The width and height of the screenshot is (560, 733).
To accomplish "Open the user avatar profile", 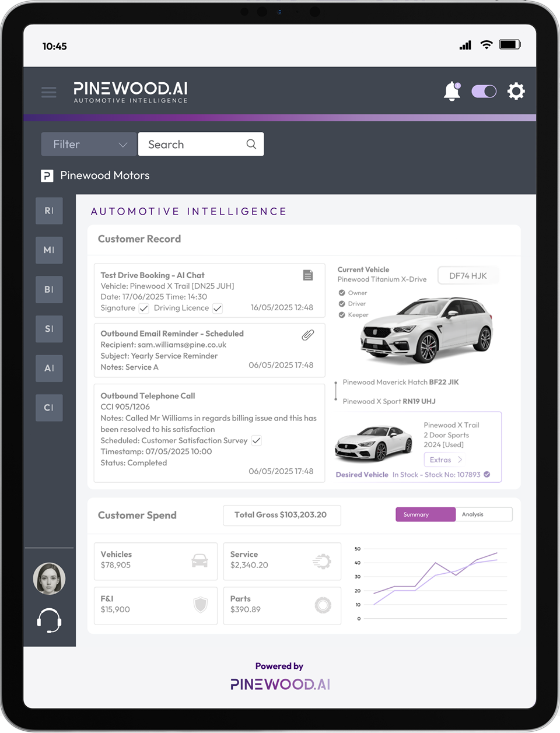I will coord(49,578).
